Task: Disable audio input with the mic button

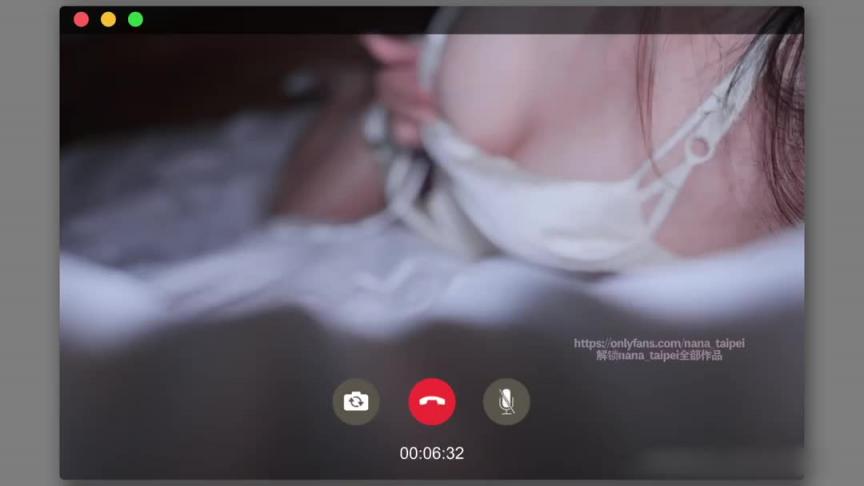Action: click(506, 402)
